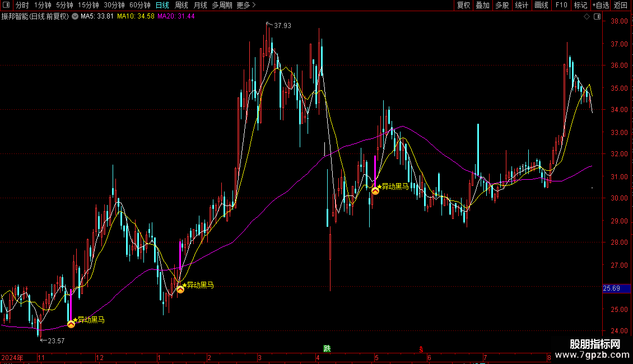Viewport: 633px width, 364px height.
Task: Click the 叠加 overlay button
Action: 483,5
